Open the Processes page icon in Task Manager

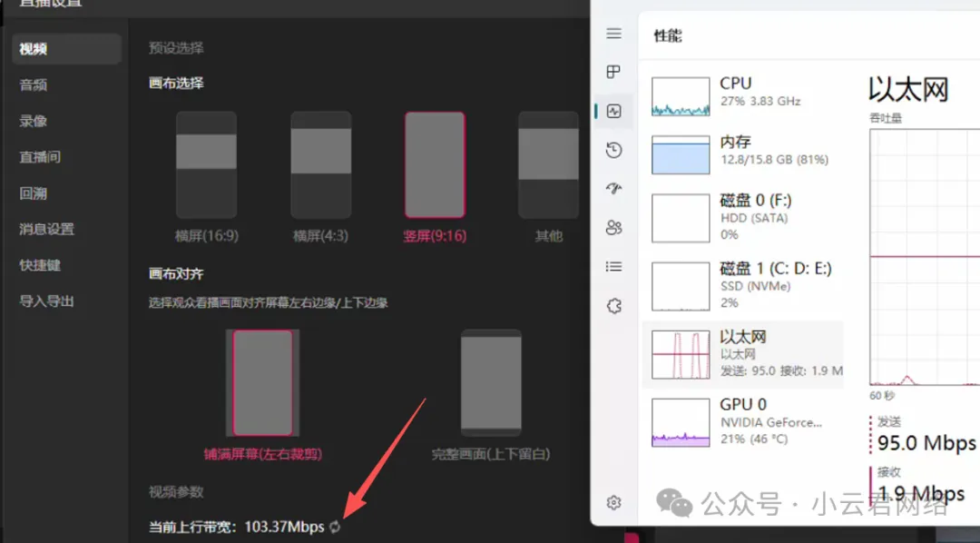[614, 72]
